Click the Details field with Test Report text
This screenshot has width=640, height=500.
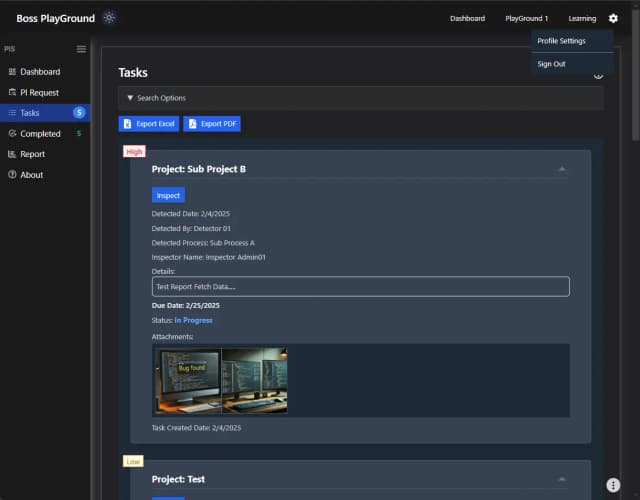point(360,287)
